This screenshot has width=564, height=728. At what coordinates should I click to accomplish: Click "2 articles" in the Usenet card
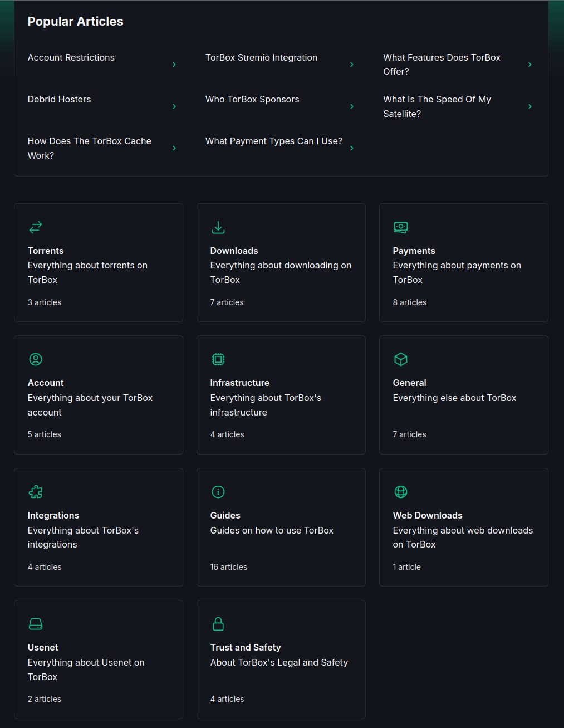tap(45, 699)
